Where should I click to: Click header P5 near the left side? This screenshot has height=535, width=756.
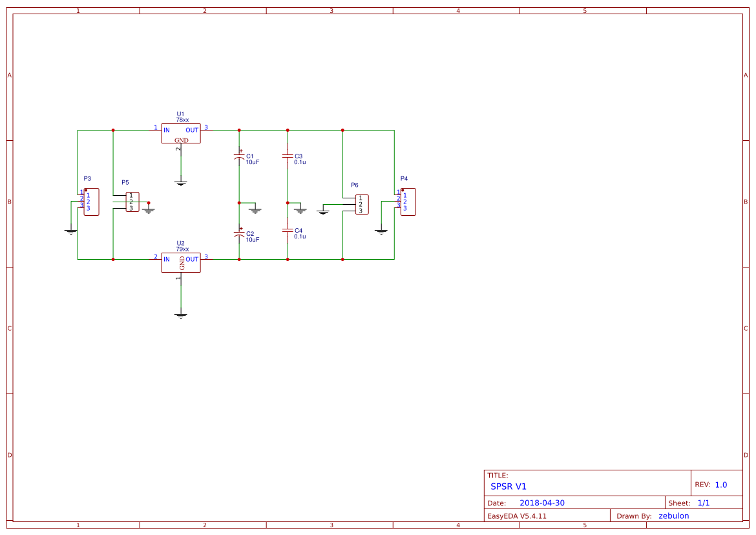click(132, 202)
